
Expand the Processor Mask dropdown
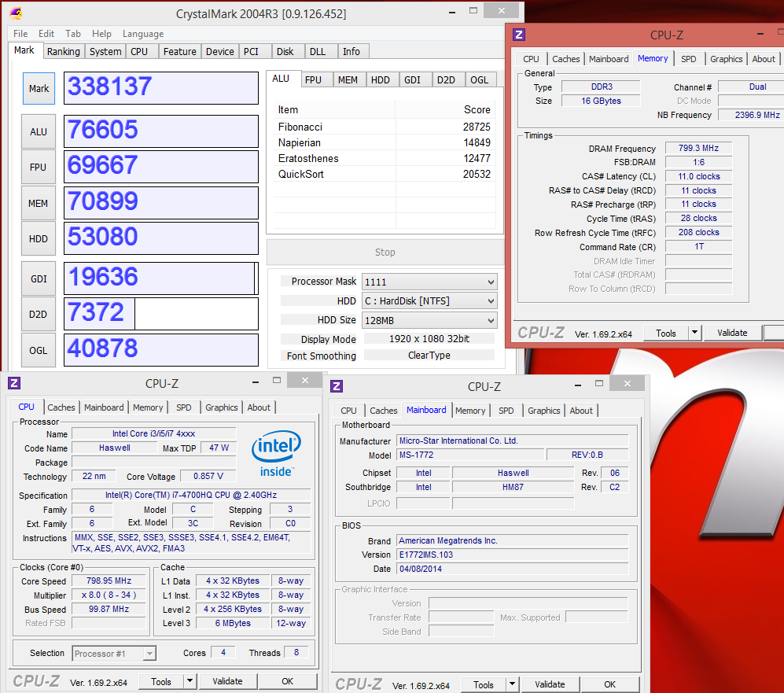[491, 282]
